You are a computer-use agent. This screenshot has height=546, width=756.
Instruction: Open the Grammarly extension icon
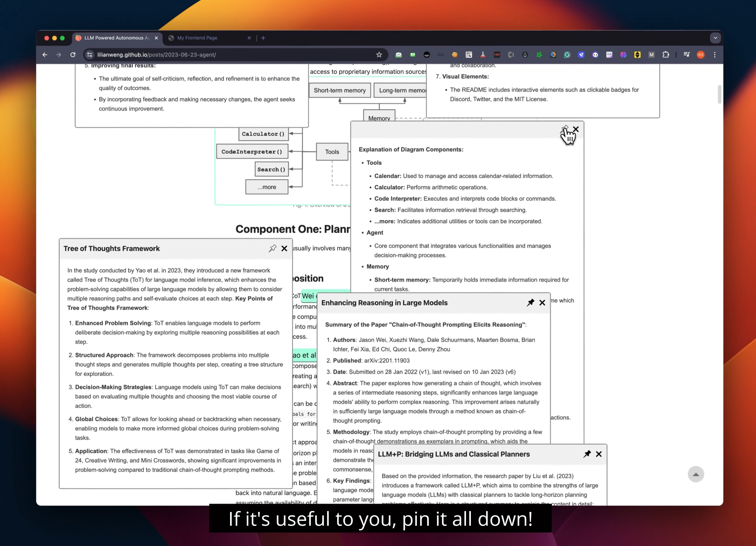pos(567,55)
